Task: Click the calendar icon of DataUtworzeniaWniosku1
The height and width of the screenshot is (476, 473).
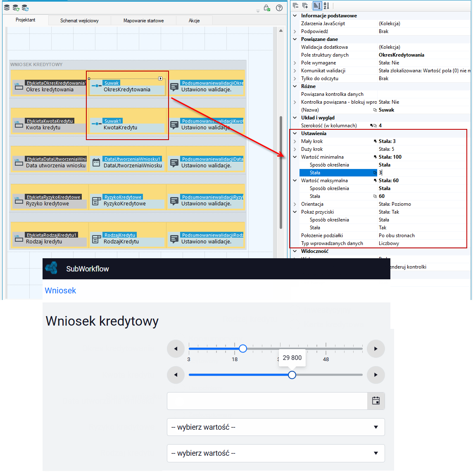Action: pos(96,162)
